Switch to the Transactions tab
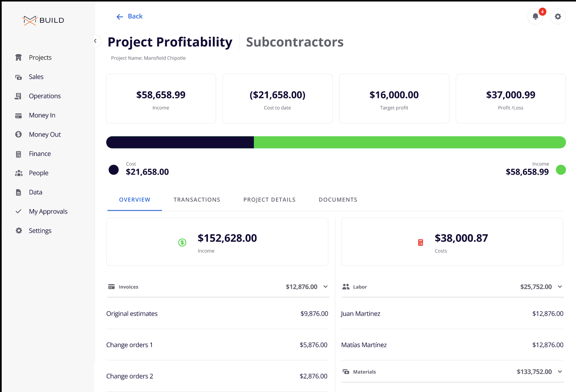This screenshot has height=392, width=576. 197,200
